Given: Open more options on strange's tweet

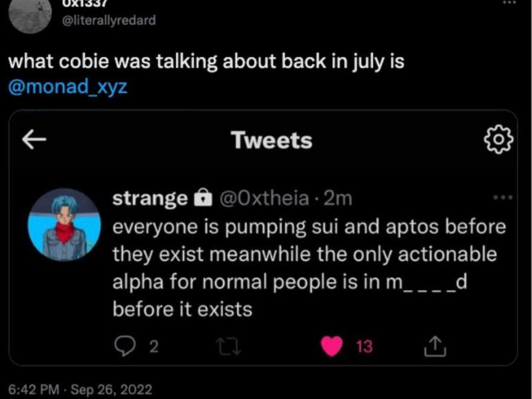Looking at the screenshot, I should 502,197.
